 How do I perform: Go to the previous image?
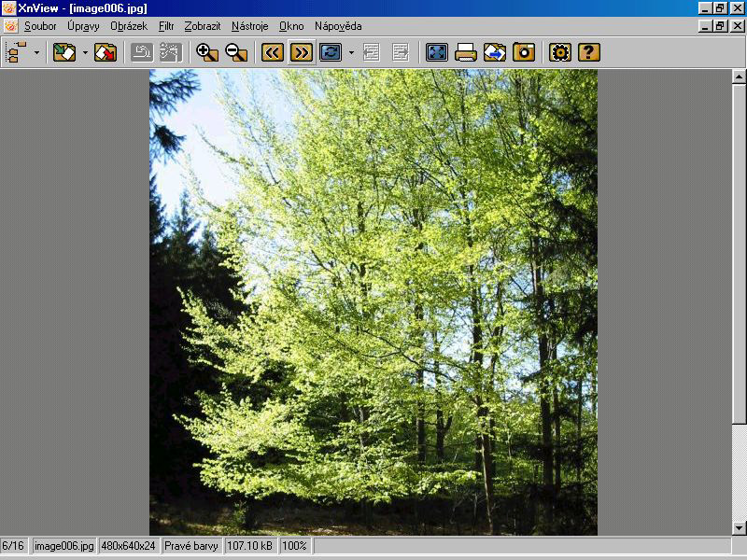tap(272, 52)
